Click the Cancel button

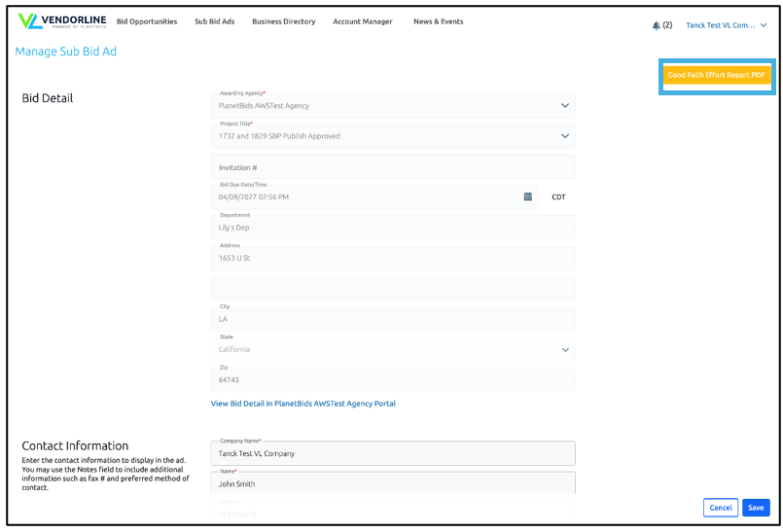(x=721, y=508)
